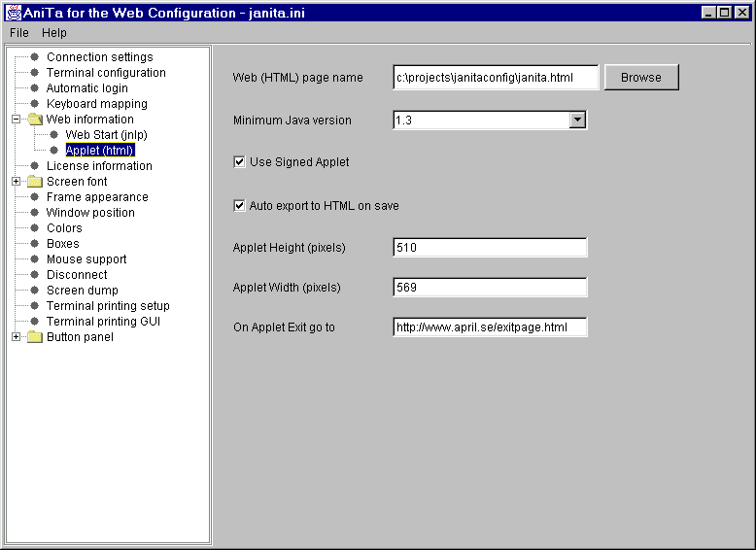The width and height of the screenshot is (756, 550).
Task: Expand the Button panel node
Action: (x=16, y=337)
